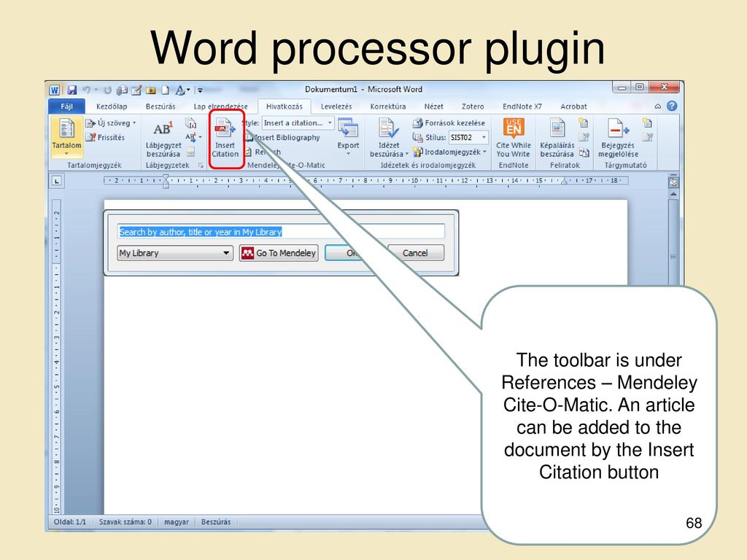Click the scroll up arrow on the vertical scrollbar
Image resolution: width=747 pixels, height=560 pixels.
pyautogui.click(x=673, y=194)
